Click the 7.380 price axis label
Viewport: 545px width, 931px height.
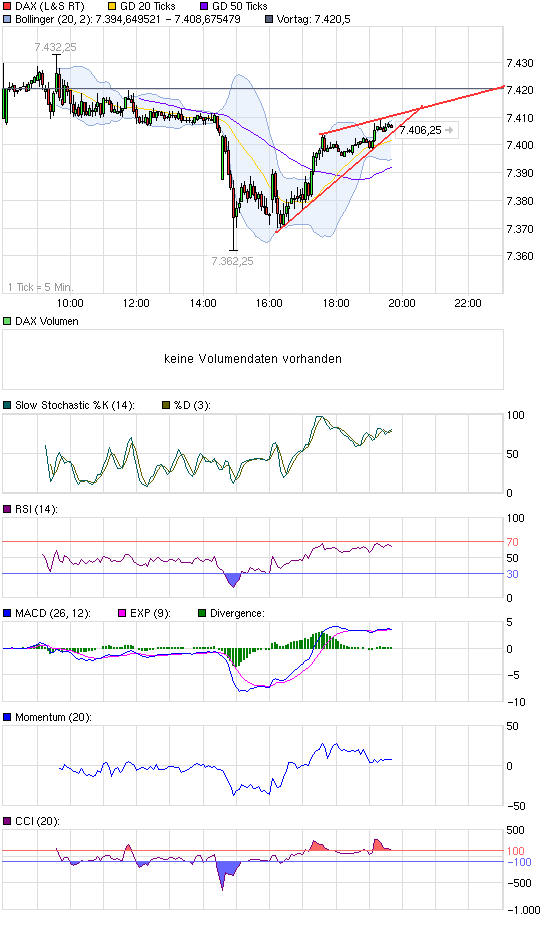click(519, 201)
